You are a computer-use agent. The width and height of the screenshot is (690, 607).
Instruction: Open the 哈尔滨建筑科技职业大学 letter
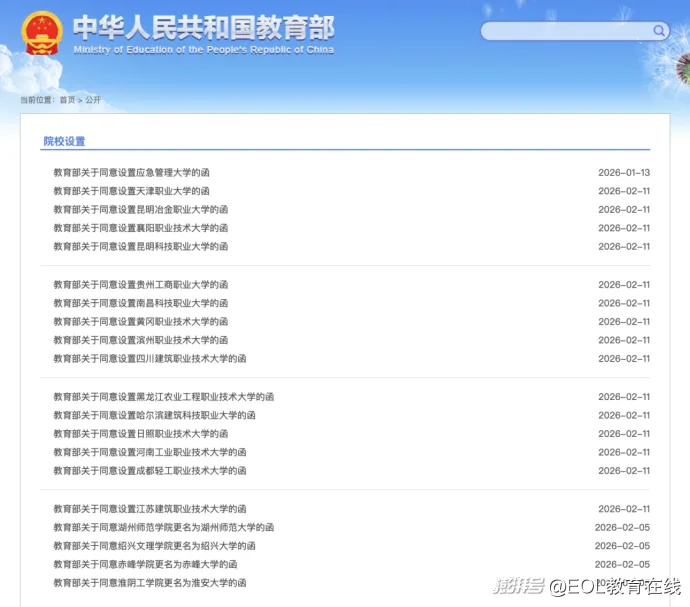pyautogui.click(x=154, y=415)
